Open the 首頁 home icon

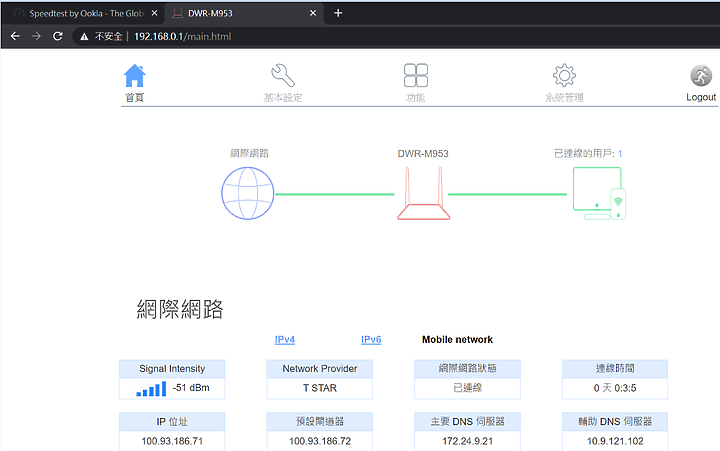point(135,76)
